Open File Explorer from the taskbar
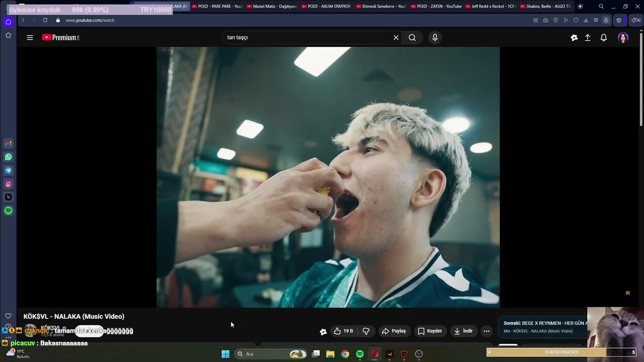Image resolution: width=644 pixels, height=362 pixels. 331,354
